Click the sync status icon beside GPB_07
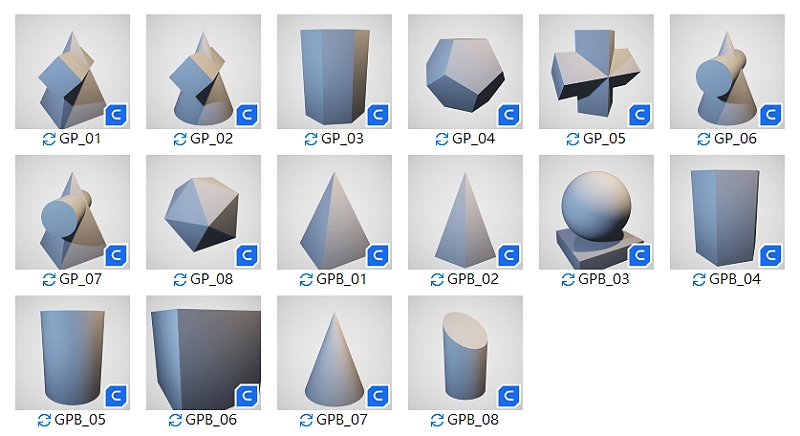 click(x=306, y=420)
